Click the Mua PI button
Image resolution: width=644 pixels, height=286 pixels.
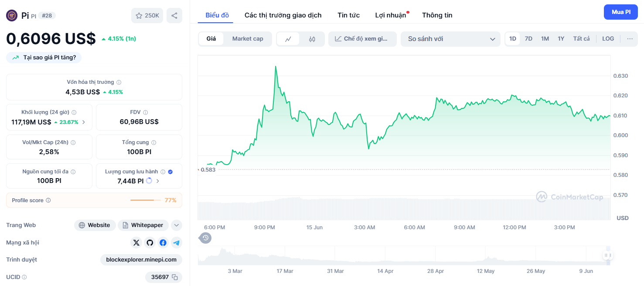(621, 12)
